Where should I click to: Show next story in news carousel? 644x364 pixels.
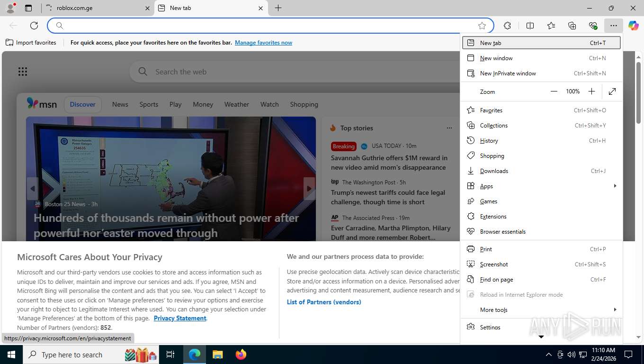pos(309,189)
